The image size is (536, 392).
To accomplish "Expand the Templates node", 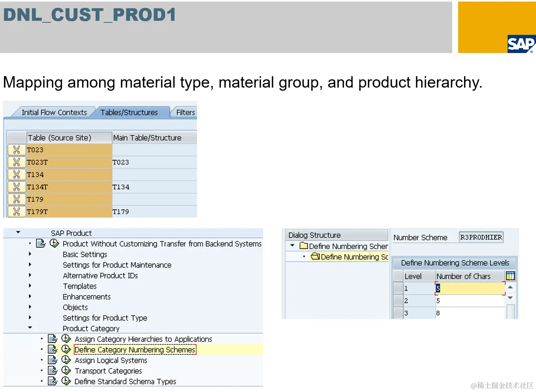I will pyautogui.click(x=30, y=286).
